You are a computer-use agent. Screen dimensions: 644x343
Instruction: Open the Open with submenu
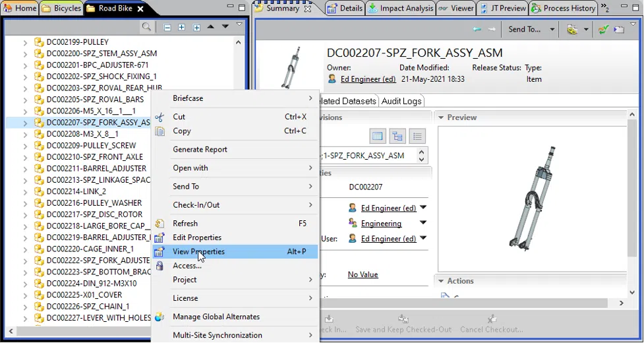click(x=235, y=168)
